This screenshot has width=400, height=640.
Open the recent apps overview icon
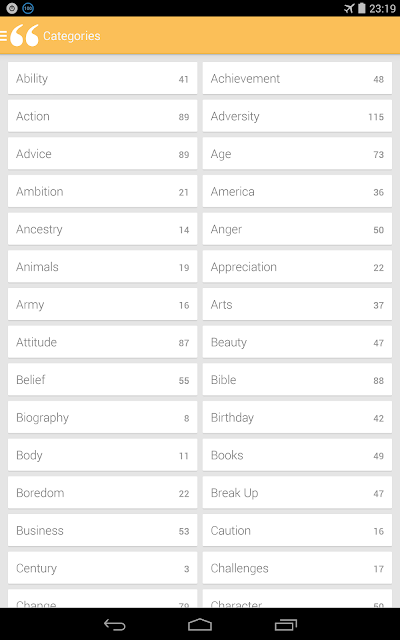tap(286, 624)
